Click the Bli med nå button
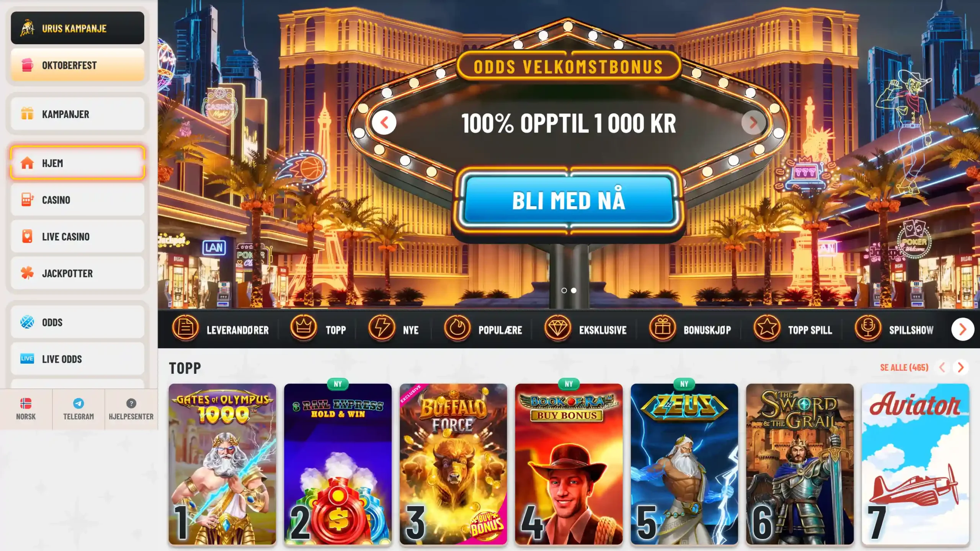Image resolution: width=980 pixels, height=551 pixels. (x=568, y=201)
